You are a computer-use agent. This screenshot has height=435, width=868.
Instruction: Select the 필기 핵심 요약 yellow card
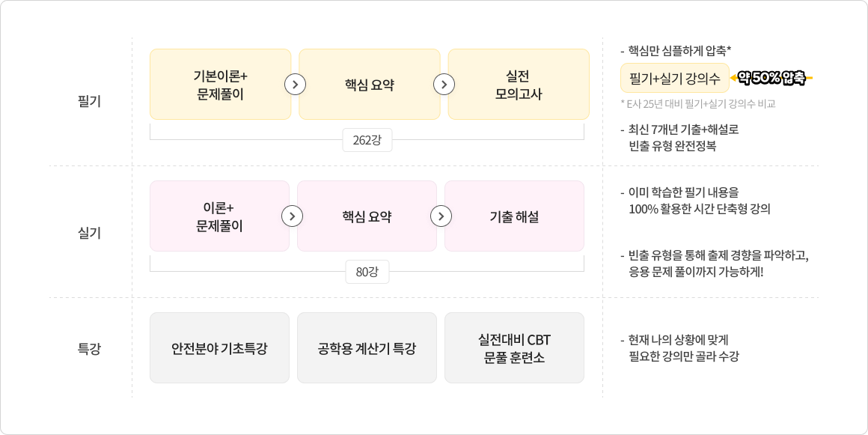[370, 84]
